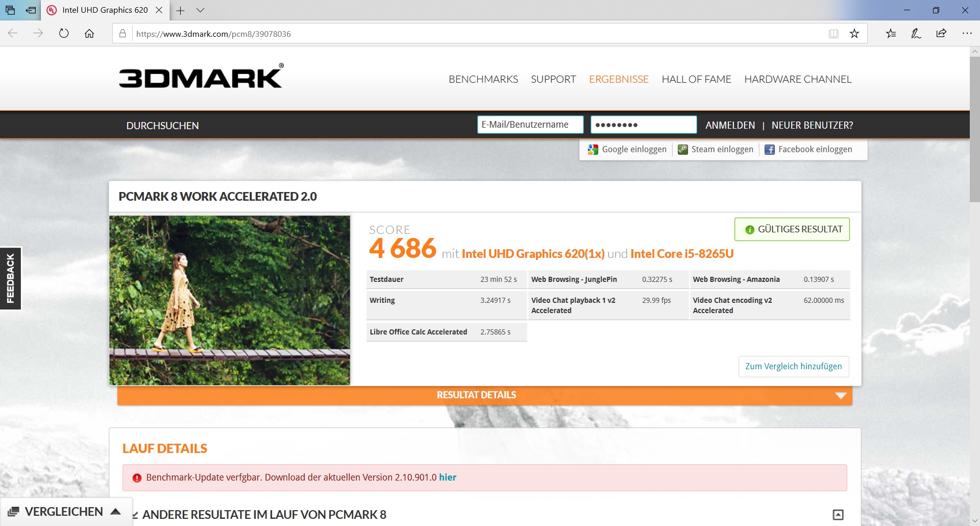This screenshot has height=526, width=980.
Task: Click Neuer Benutzer? link
Action: 812,125
